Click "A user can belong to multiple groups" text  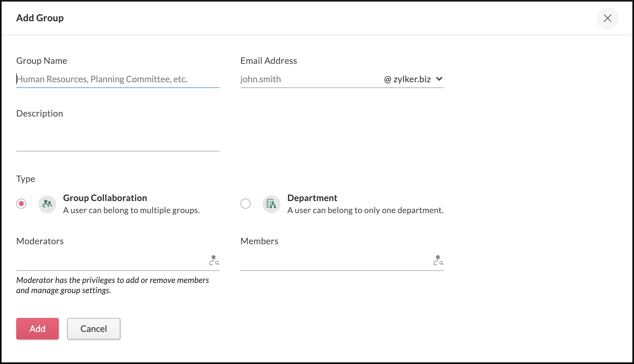131,210
